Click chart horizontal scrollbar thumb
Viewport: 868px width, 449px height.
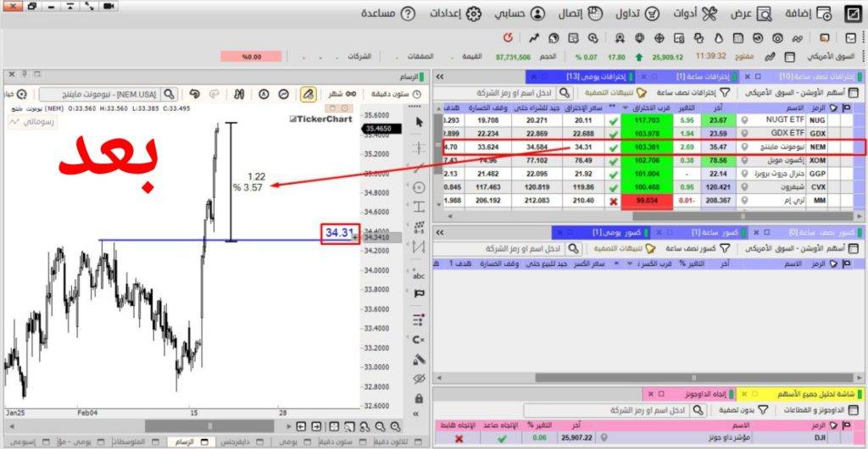point(209,426)
